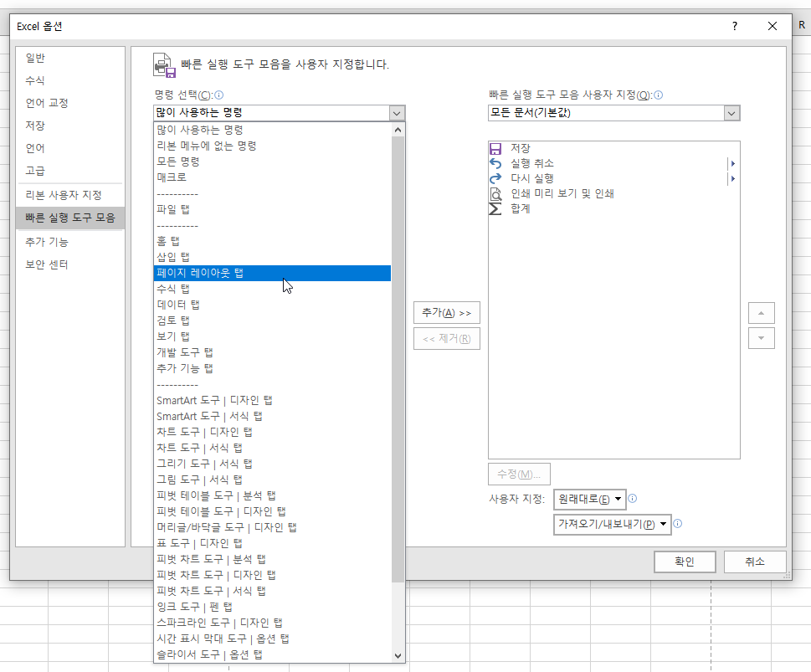Select 차트 도구 | 디자인 탭
The width and height of the screenshot is (811, 672).
pyautogui.click(x=272, y=432)
